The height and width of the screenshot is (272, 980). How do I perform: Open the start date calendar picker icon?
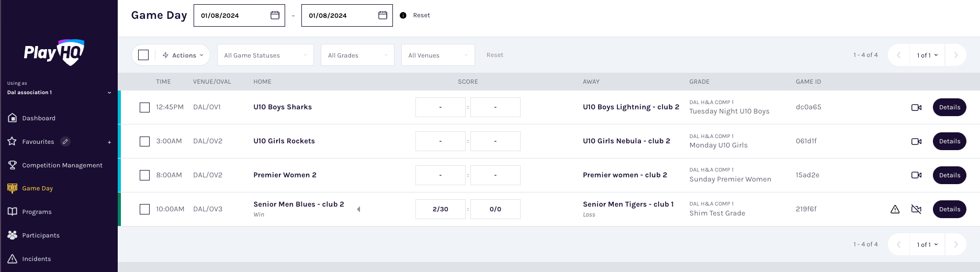[x=275, y=15]
